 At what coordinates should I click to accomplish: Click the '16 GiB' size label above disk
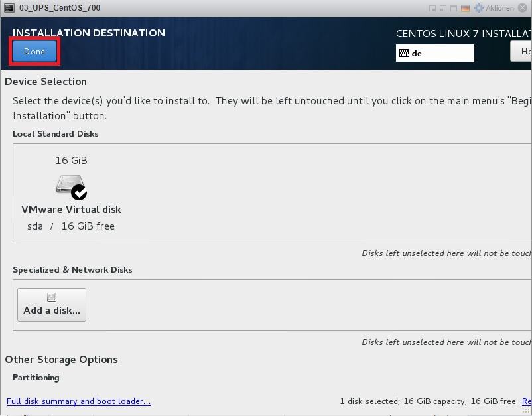tap(71, 160)
